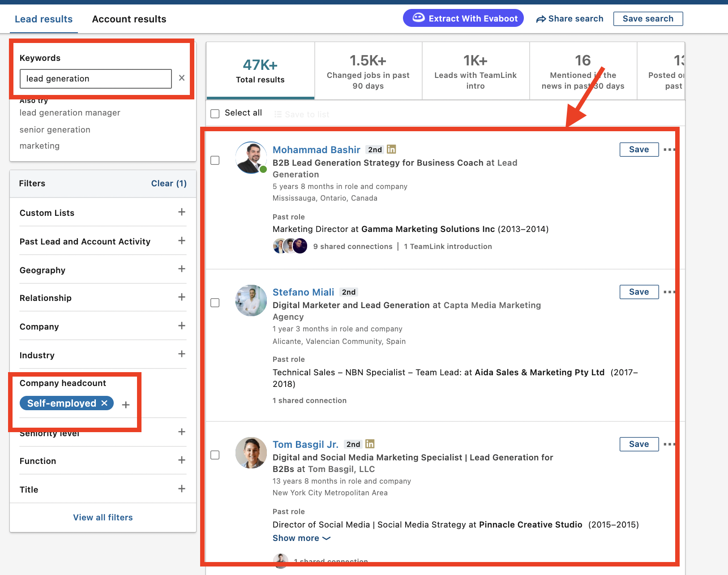Select Mentioned in the news tab

[x=583, y=71]
